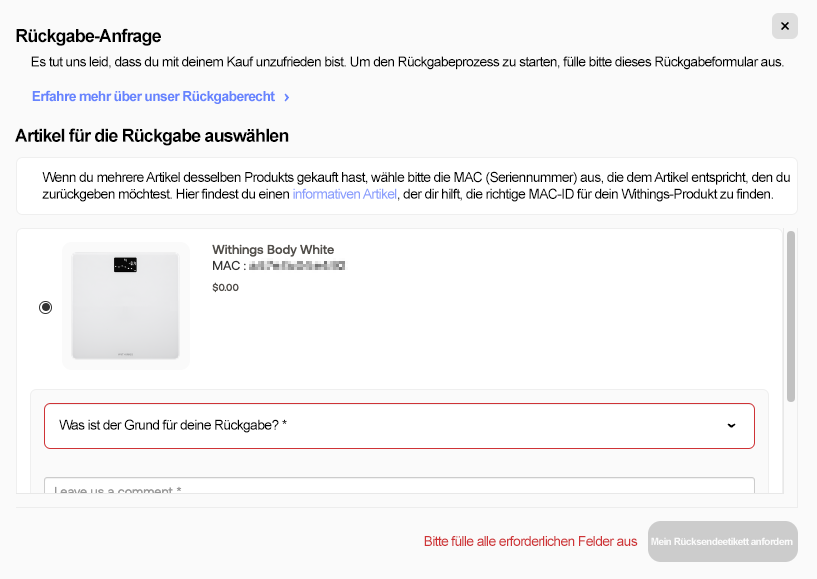This screenshot has height=579, width=817.
Task: Select the Withings Body White radio button
Action: 46,307
